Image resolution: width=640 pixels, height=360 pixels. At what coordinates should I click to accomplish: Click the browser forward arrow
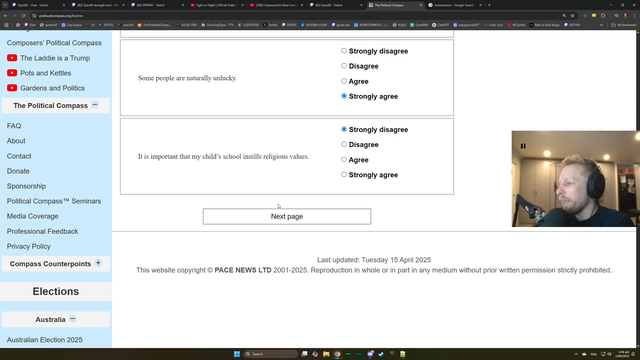click(14, 16)
